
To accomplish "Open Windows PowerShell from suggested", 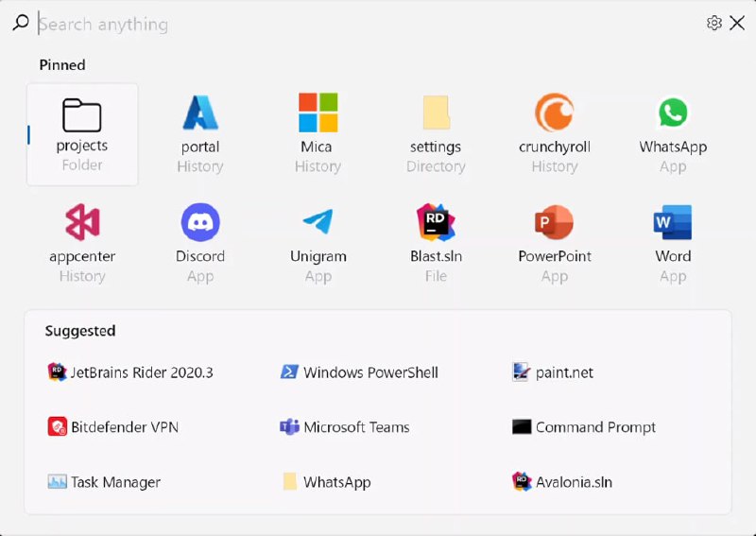I will pos(359,372).
